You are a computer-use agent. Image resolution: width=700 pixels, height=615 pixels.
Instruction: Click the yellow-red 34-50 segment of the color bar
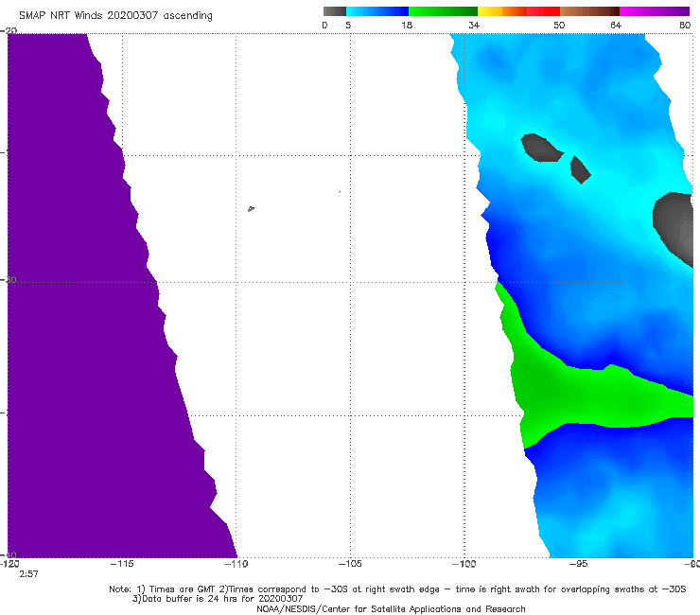coord(518,11)
